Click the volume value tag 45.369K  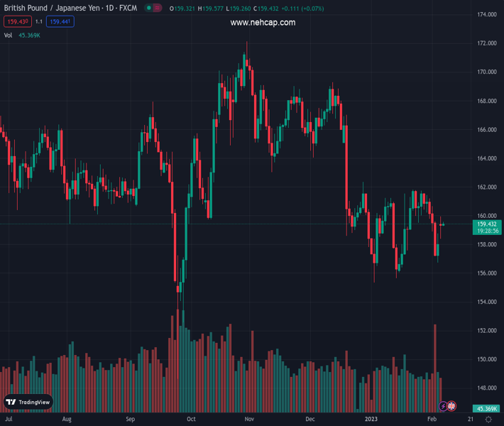click(486, 409)
